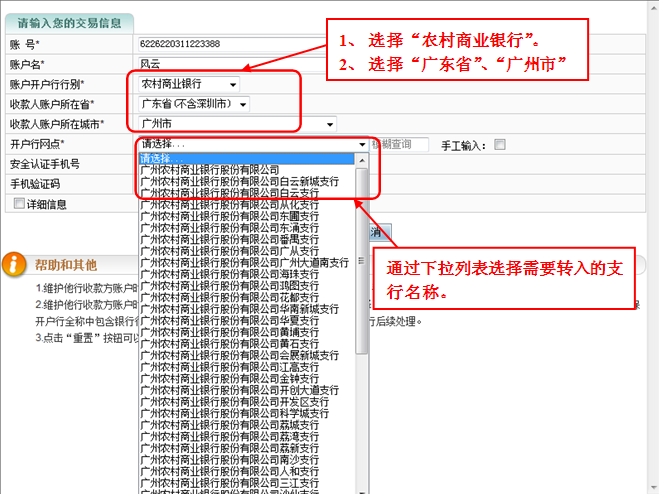Click the 南沙支行 entry
Viewport: 659px width, 494px height.
click(247, 460)
